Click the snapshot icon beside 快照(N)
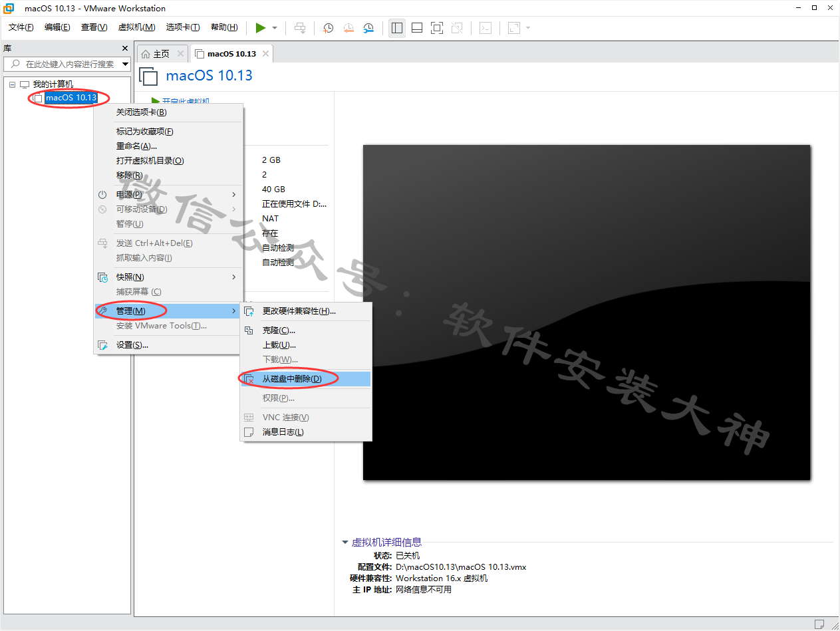The width and height of the screenshot is (840, 631). pyautogui.click(x=102, y=277)
